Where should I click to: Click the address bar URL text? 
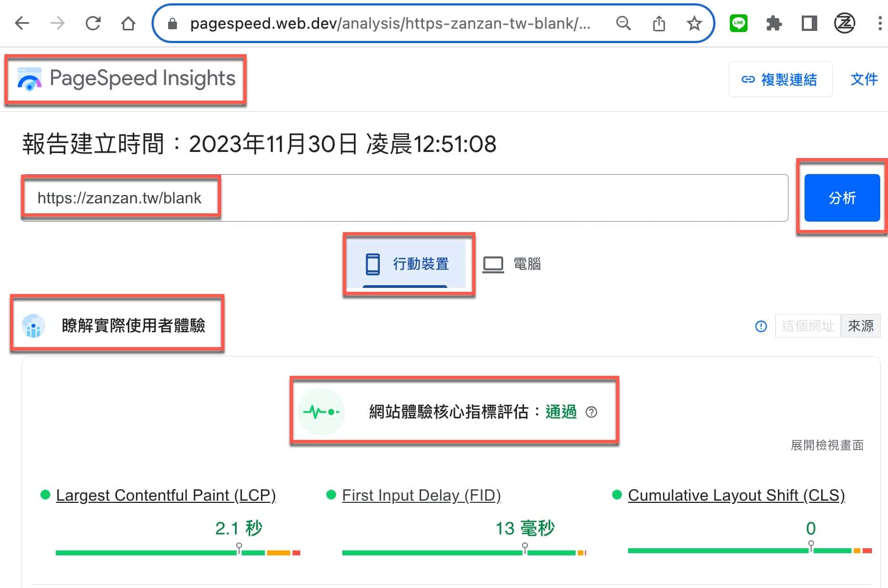390,23
